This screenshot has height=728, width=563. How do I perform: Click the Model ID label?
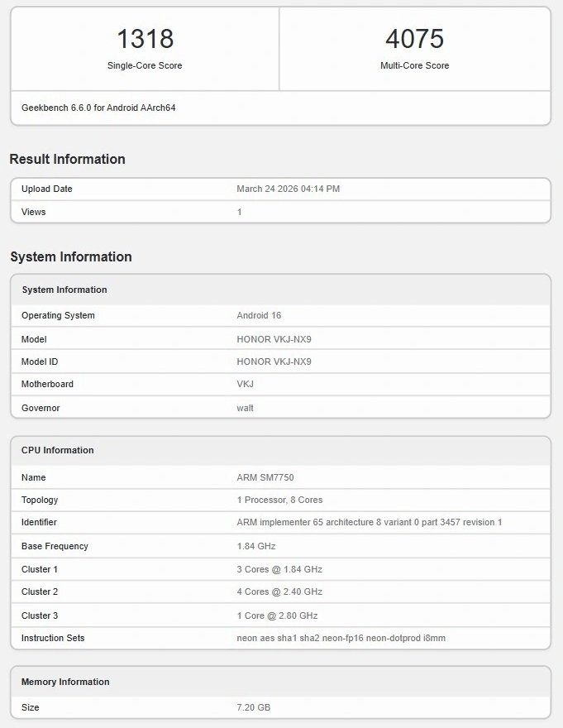tap(40, 362)
